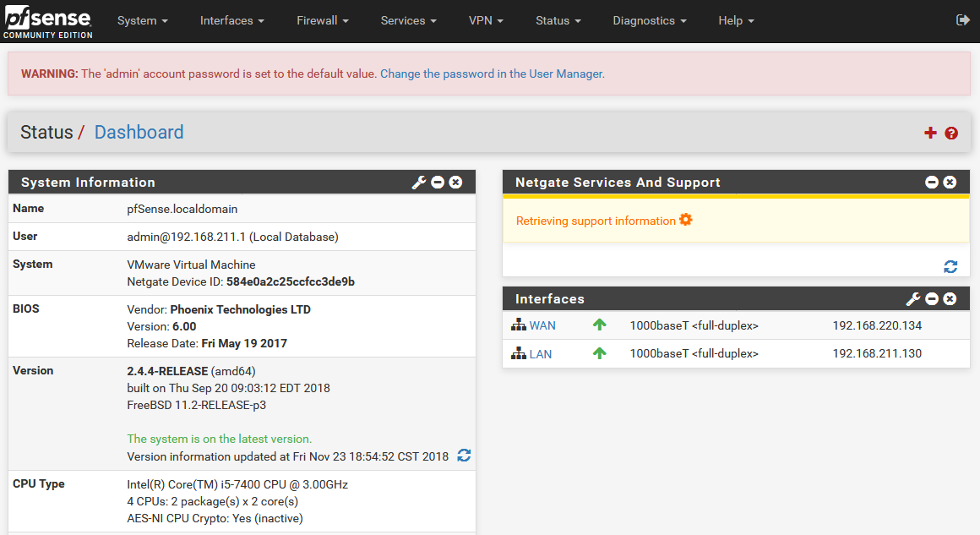Refresh Netgate support information icon

(950, 267)
